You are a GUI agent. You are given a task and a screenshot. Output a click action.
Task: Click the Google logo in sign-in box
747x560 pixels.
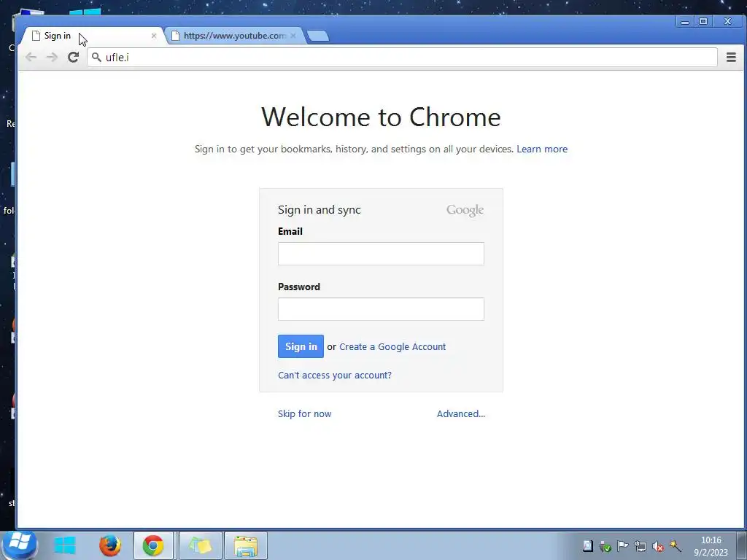(465, 210)
